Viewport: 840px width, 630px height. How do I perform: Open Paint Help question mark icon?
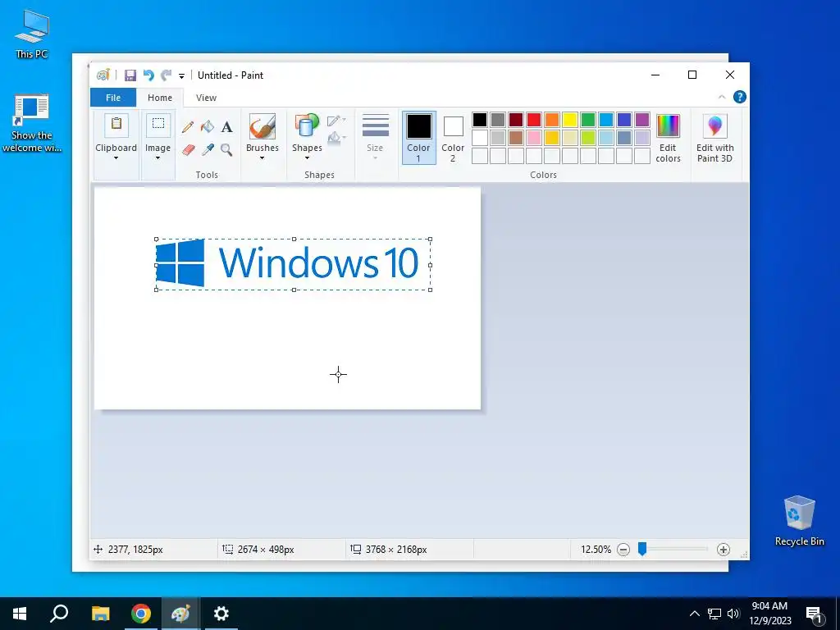(x=740, y=97)
